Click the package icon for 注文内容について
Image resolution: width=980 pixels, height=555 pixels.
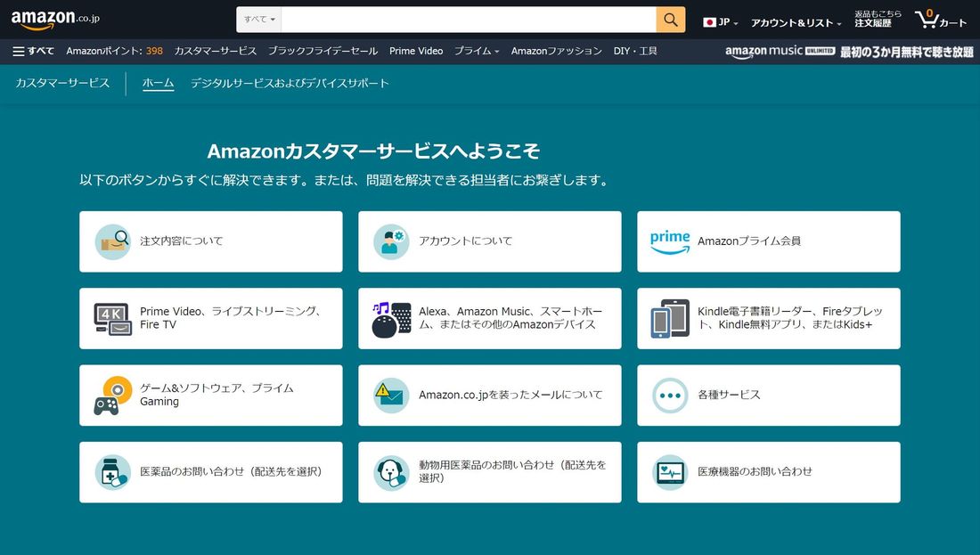click(x=112, y=242)
